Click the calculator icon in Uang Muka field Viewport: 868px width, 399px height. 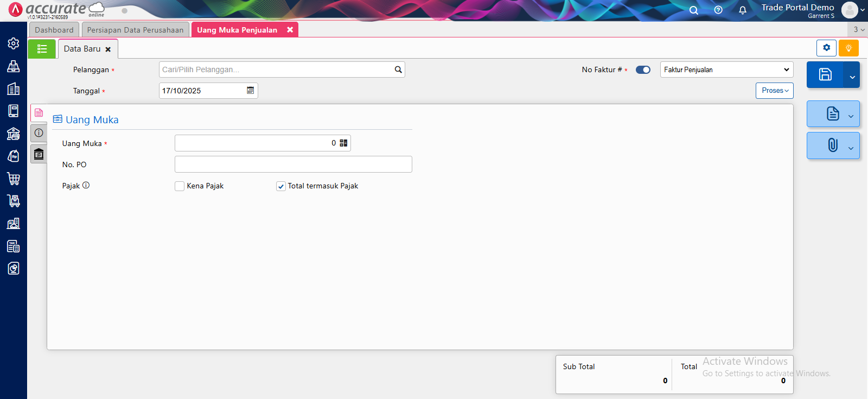coord(343,143)
